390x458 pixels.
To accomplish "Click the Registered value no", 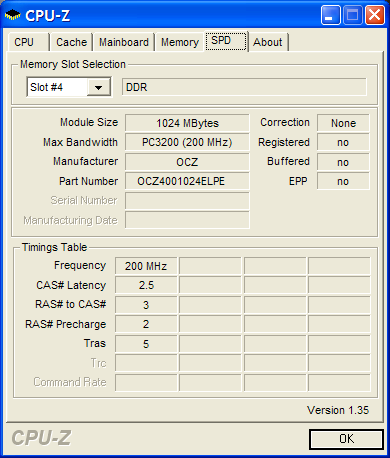I will pyautogui.click(x=343, y=142).
